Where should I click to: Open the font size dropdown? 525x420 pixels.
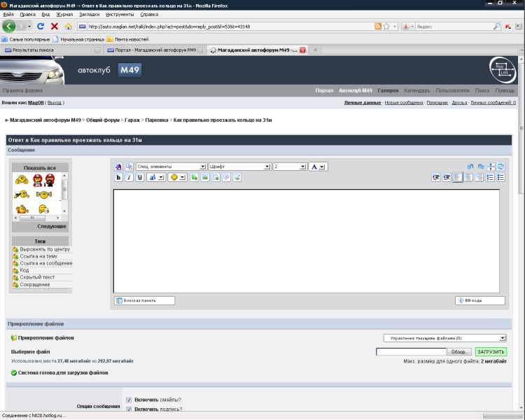[x=289, y=167]
